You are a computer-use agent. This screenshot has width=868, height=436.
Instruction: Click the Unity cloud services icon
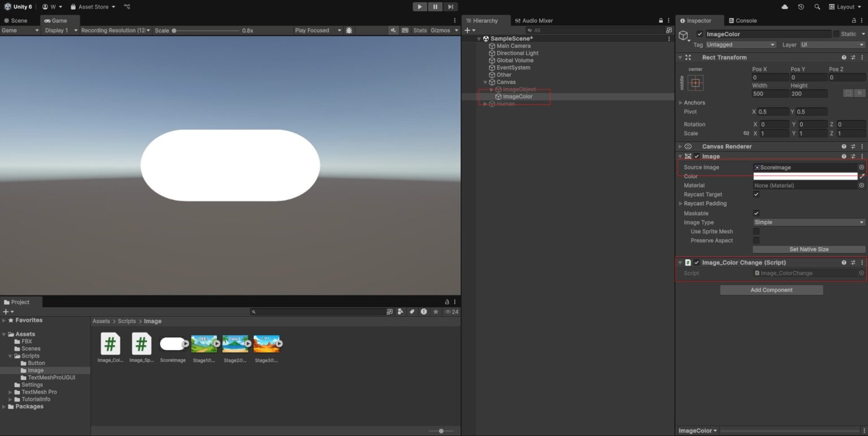point(784,6)
